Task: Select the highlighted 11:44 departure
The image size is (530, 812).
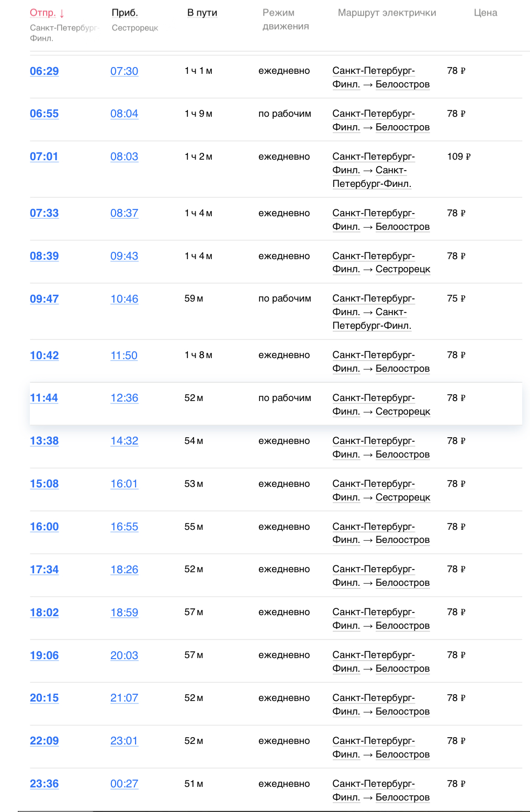Action: point(44,398)
